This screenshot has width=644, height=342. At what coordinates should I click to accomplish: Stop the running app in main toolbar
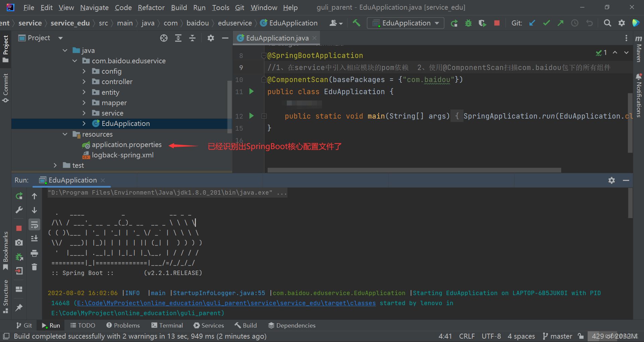pyautogui.click(x=497, y=23)
